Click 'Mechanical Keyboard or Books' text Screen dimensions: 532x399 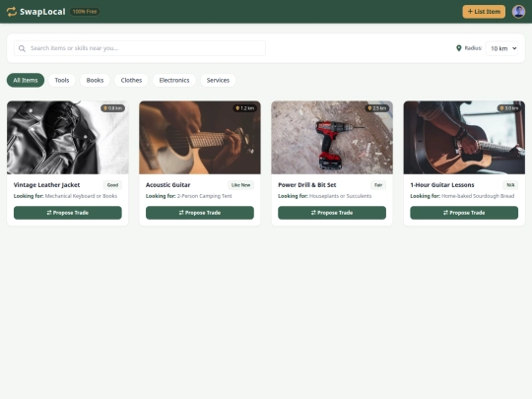(81, 196)
